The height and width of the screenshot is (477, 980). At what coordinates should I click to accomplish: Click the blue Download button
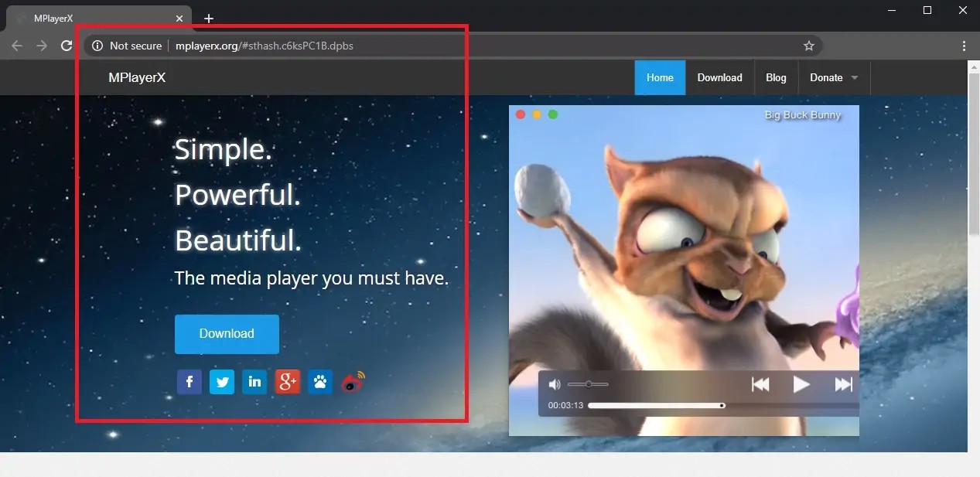tap(227, 334)
